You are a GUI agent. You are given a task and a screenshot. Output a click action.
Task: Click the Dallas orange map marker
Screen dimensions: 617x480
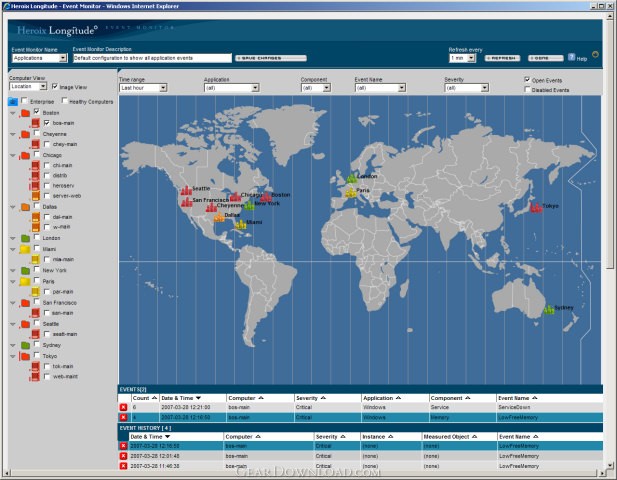(219, 217)
